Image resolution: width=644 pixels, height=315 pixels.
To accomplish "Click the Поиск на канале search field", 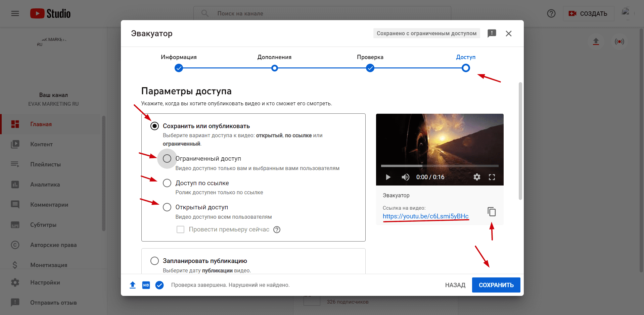I will [x=322, y=13].
